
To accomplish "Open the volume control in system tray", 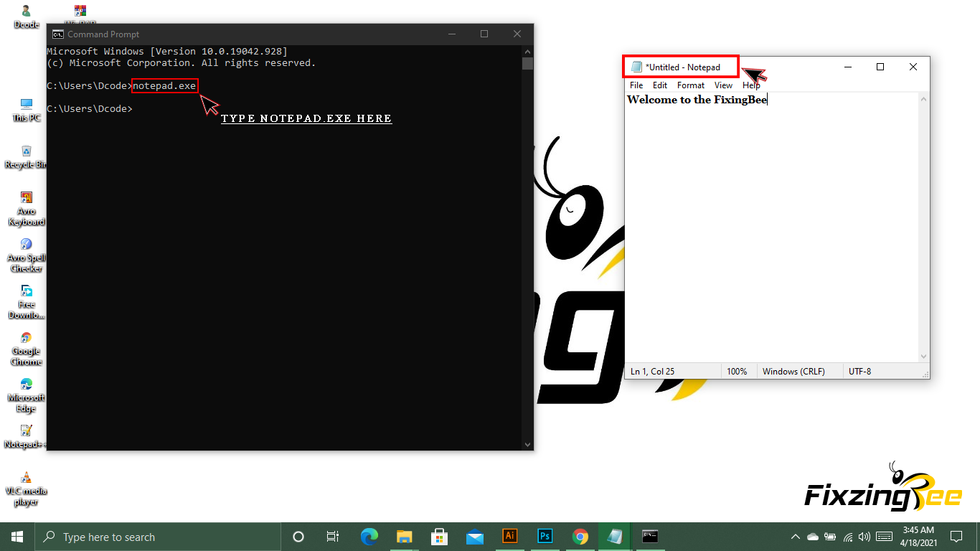I will (864, 537).
